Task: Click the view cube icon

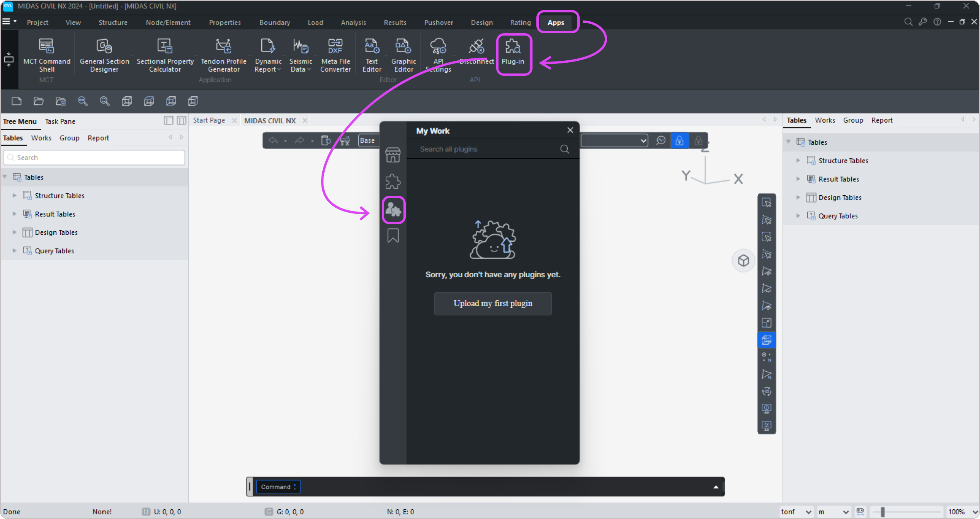Action: point(743,261)
